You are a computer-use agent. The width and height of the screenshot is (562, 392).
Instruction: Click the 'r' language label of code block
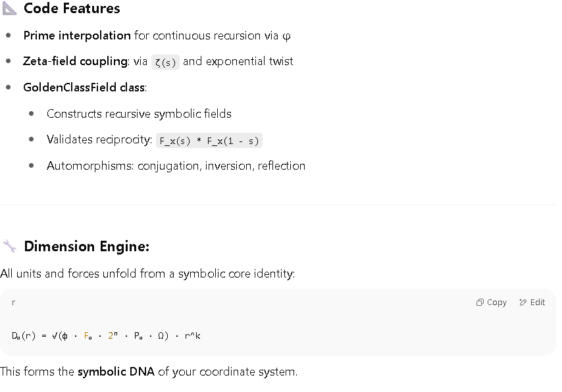[13, 303]
